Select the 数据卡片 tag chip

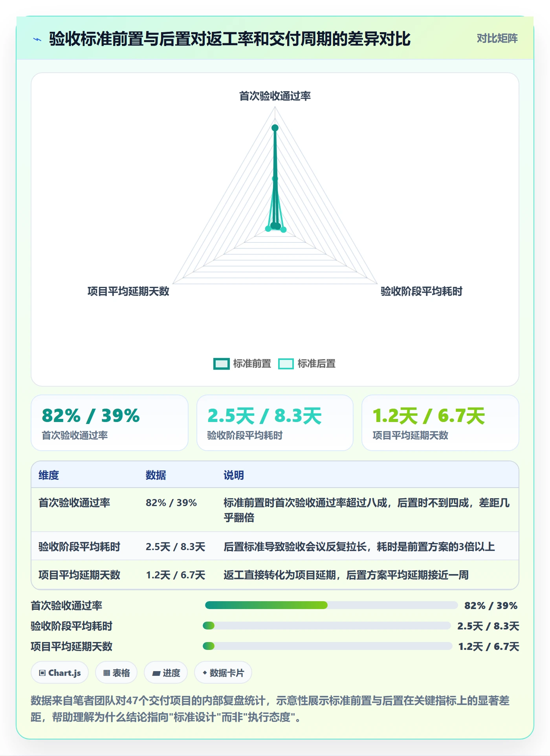point(223,673)
